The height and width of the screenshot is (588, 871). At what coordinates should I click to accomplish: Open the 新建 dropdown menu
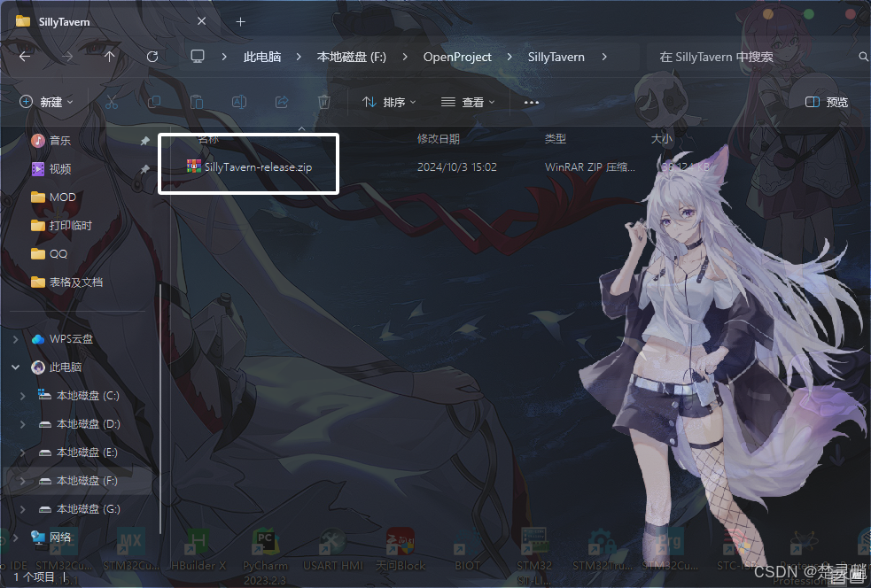tap(46, 102)
